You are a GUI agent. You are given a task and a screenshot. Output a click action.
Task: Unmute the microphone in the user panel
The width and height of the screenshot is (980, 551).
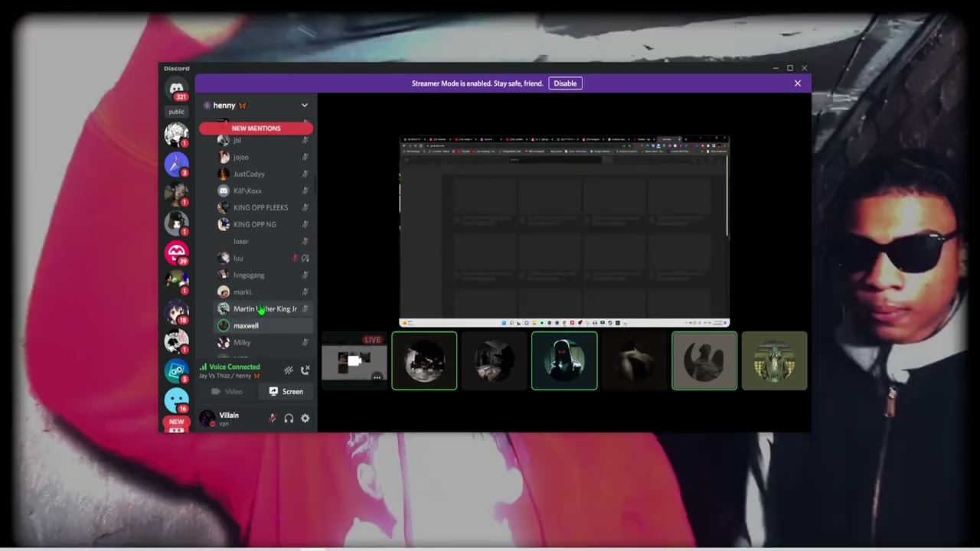(272, 419)
